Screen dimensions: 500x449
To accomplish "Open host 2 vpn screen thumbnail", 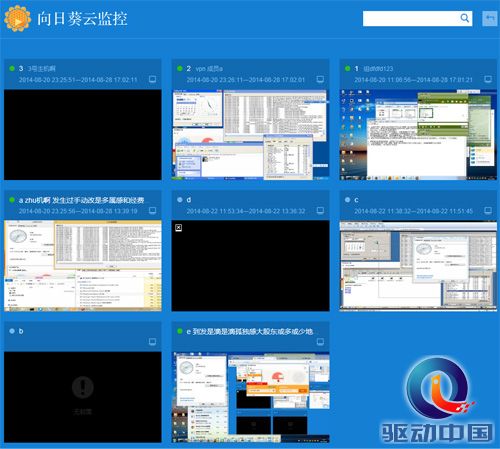I will click(x=250, y=135).
